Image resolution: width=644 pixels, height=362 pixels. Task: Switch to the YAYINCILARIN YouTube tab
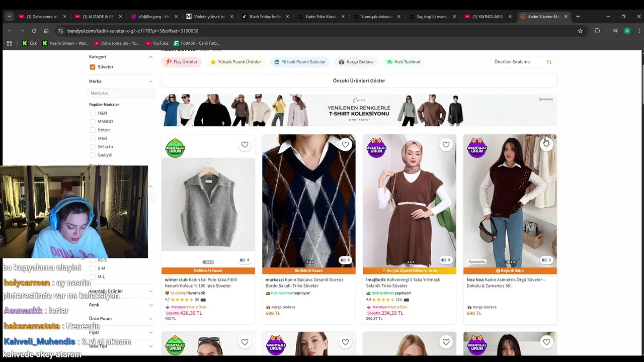(x=488, y=17)
